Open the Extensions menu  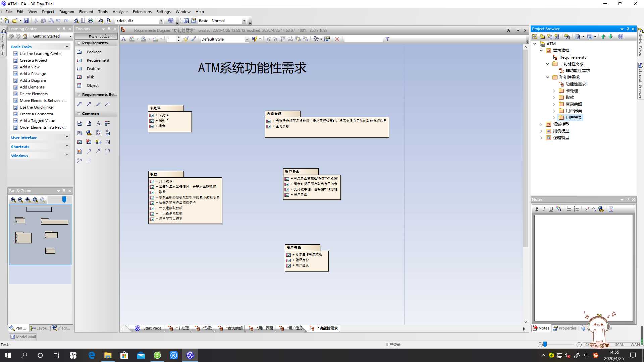pos(142,12)
